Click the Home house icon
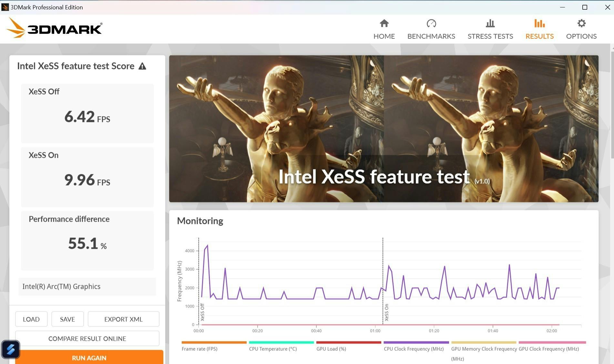Screen dimensions: 614x364 click(384, 24)
